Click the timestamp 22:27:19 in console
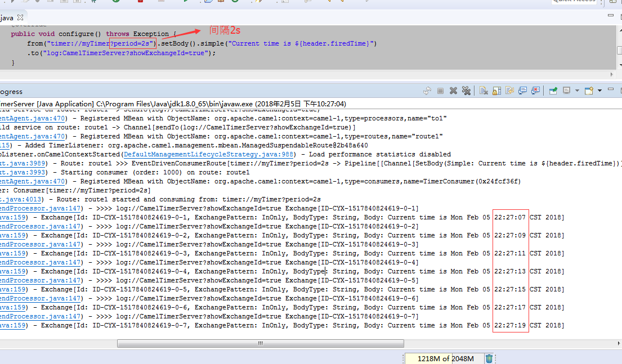622x364 pixels. (x=510, y=326)
